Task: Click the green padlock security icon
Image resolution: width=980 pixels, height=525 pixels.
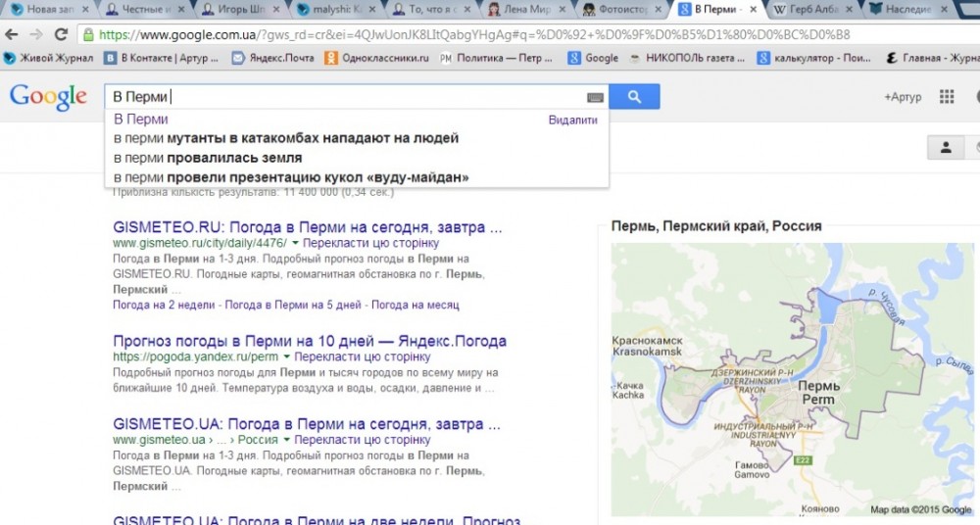Action: (x=89, y=34)
